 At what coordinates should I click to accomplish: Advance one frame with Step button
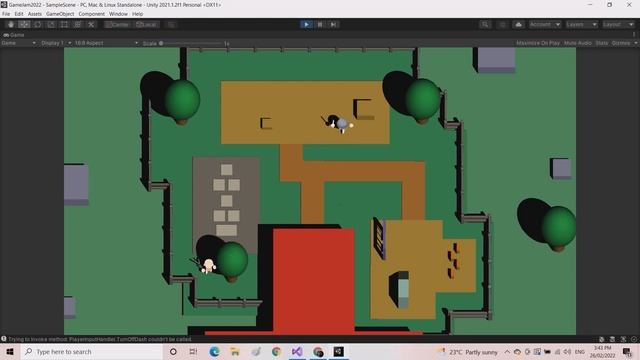tap(333, 24)
